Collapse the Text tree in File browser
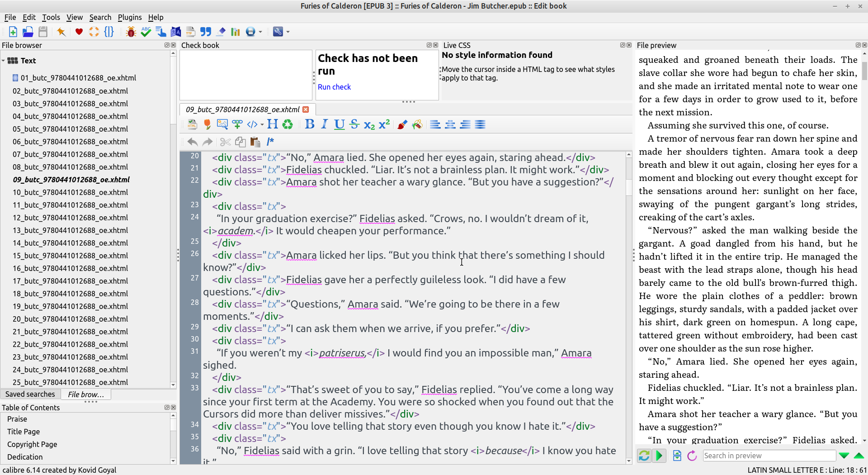Viewport: 868px width, 475px height. pyautogui.click(x=4, y=61)
